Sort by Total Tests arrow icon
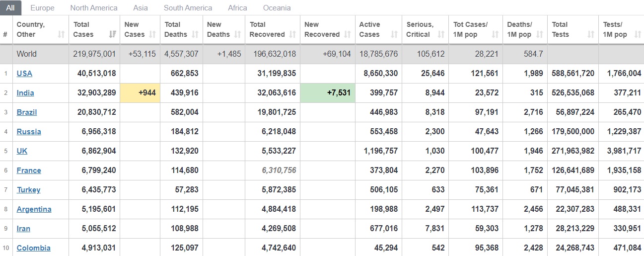 [x=591, y=34]
